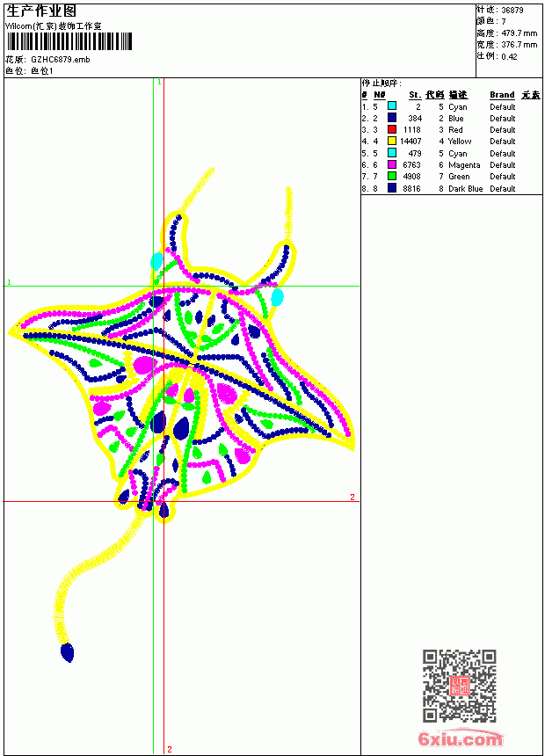Click the green marker label 1 at top
This screenshot has height=756, width=545.
(x=160, y=82)
